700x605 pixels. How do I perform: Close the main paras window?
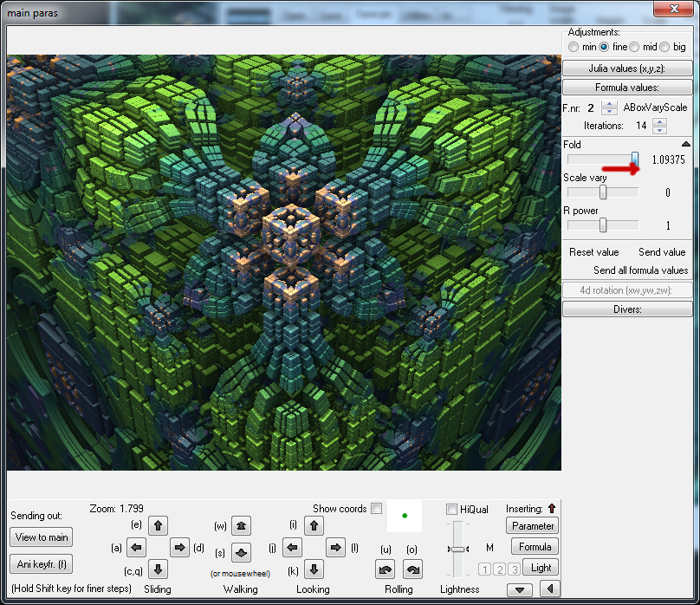(674, 8)
